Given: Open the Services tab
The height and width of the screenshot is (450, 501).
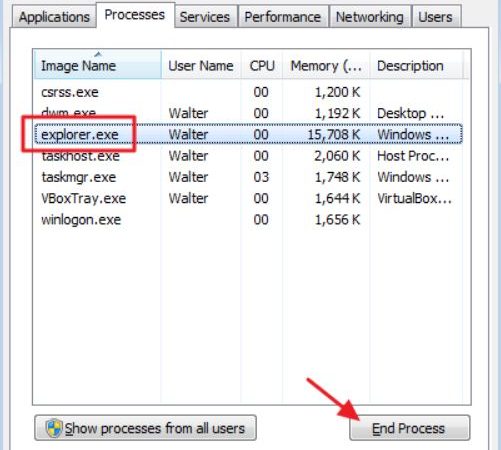Looking at the screenshot, I should 205,17.
